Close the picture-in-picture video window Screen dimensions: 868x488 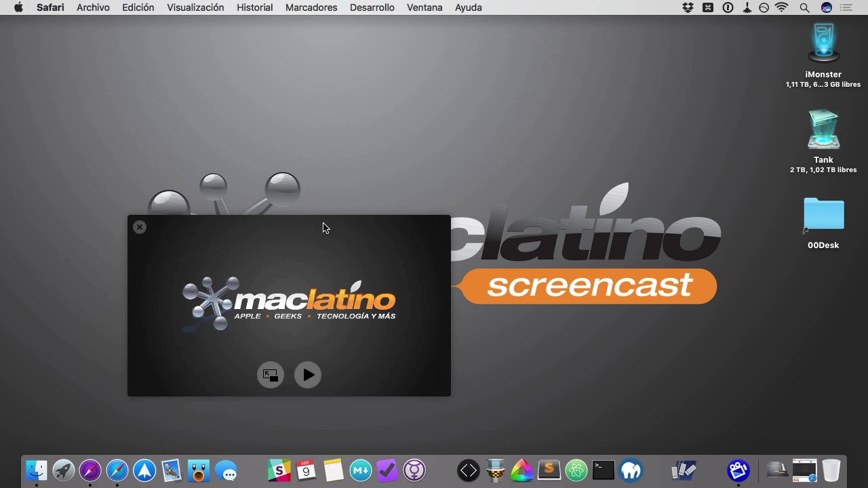[x=140, y=227]
